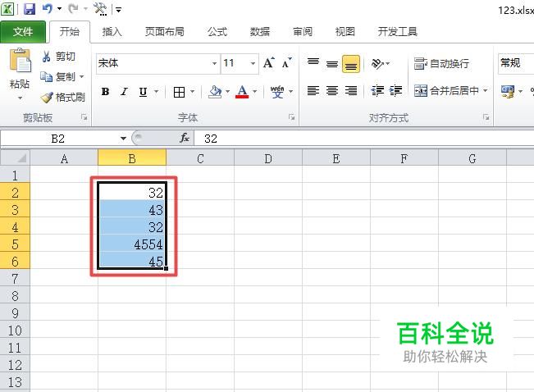Click the Orientation angled text icon

377,63
